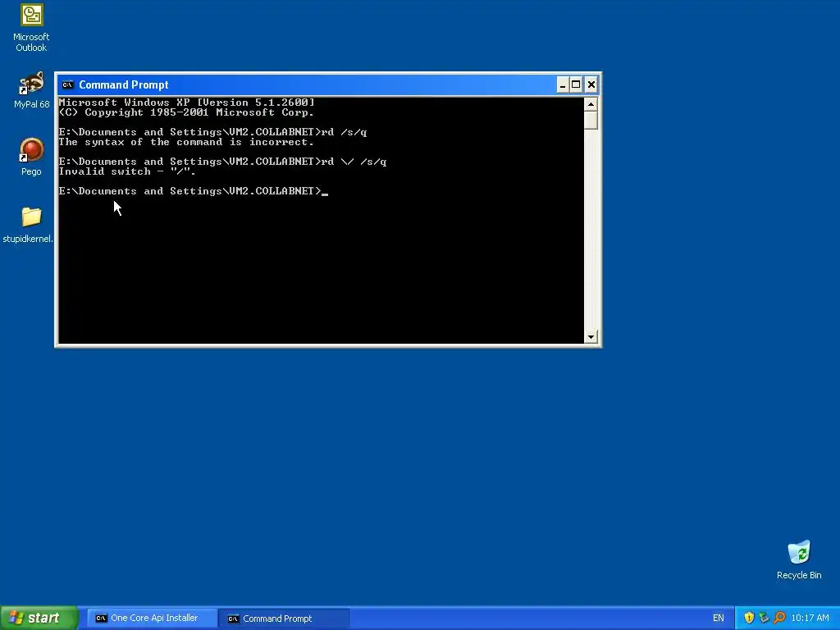Click the console vertical scrollbar thumb
This screenshot has width=840, height=630.
click(591, 120)
